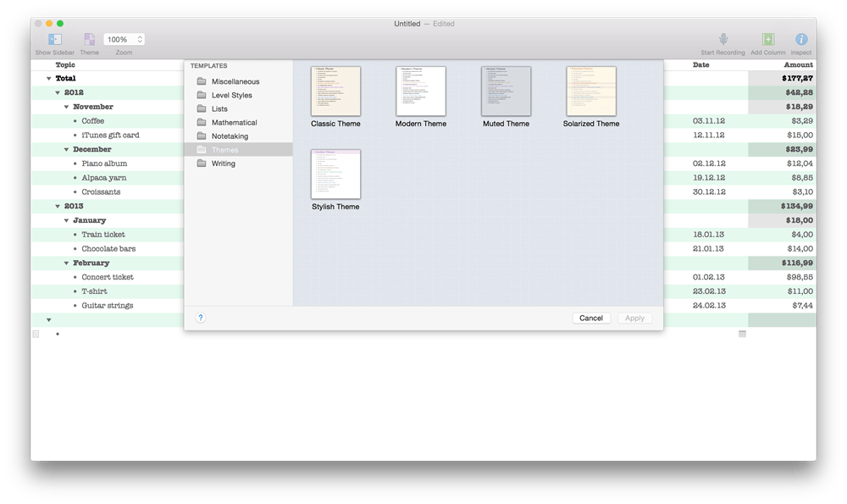This screenshot has height=504, width=847.
Task: Click the Apply button
Action: click(634, 318)
